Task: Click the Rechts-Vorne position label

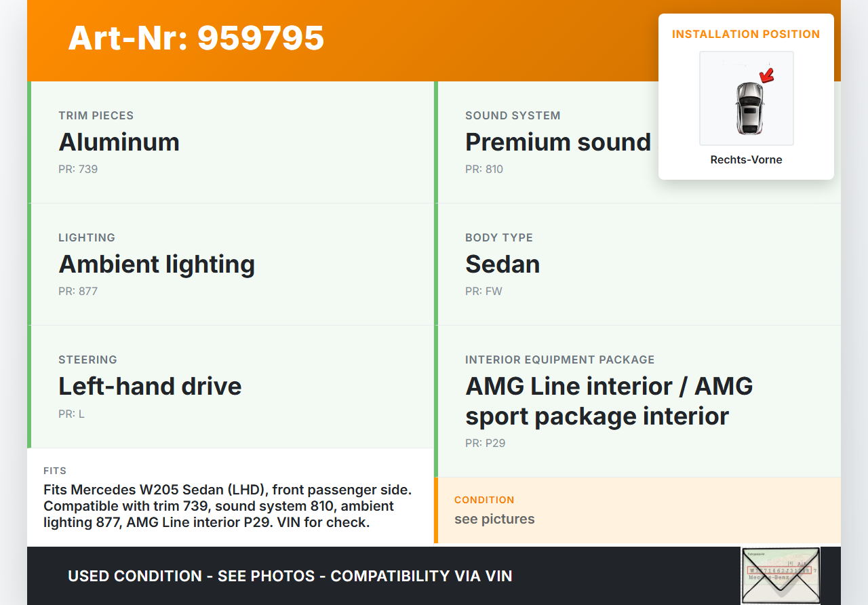Action: pyautogui.click(x=746, y=160)
